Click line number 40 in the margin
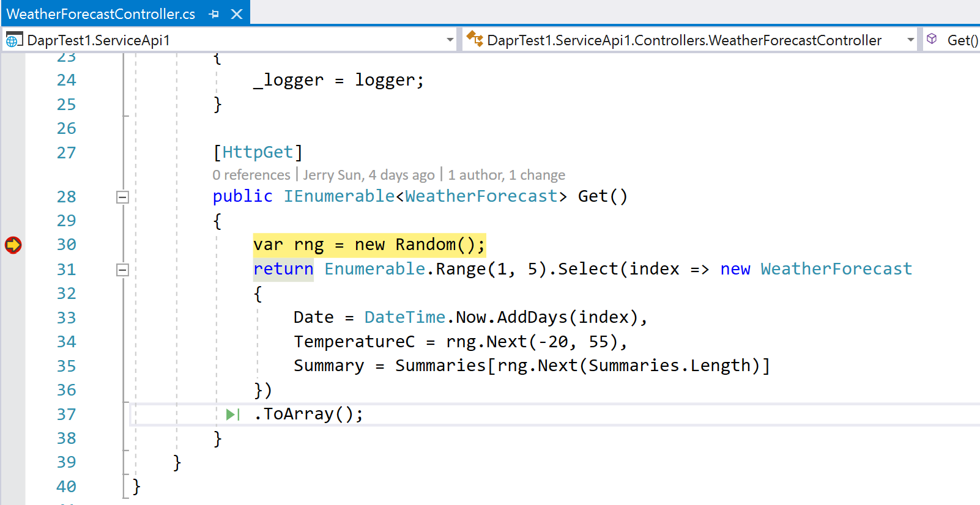 [66, 487]
